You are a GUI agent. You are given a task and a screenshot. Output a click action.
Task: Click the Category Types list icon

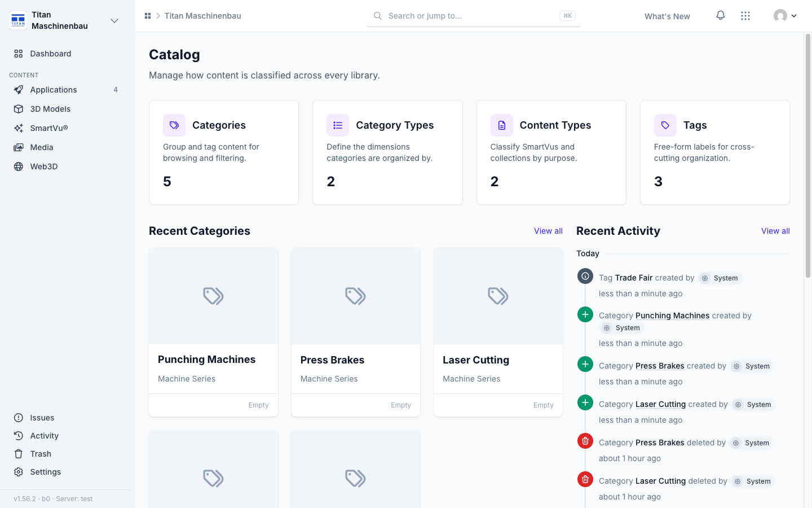click(x=338, y=125)
